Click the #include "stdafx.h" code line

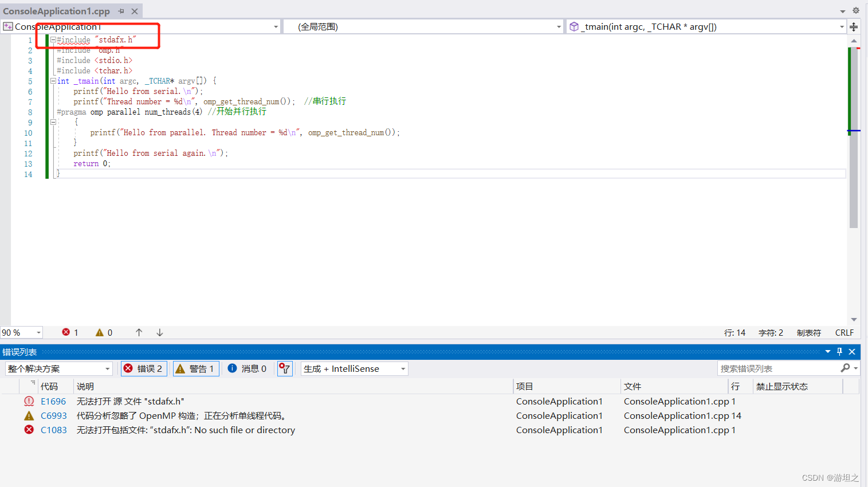(96, 40)
